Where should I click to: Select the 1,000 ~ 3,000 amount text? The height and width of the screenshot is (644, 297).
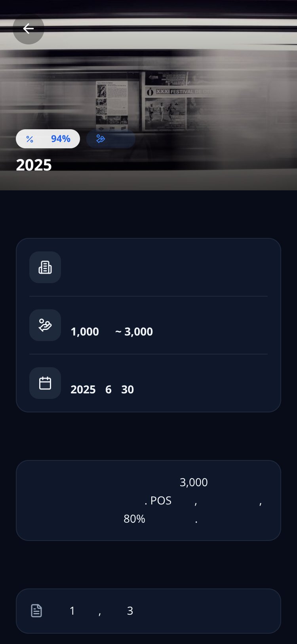click(x=112, y=332)
